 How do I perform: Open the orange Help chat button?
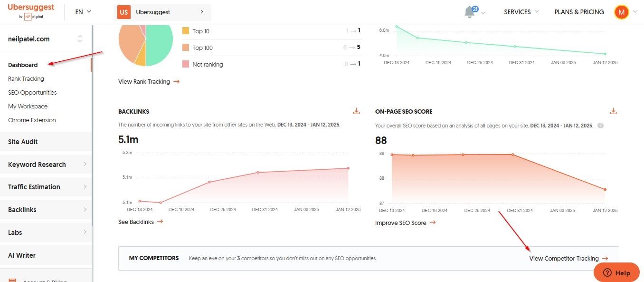coord(616,272)
